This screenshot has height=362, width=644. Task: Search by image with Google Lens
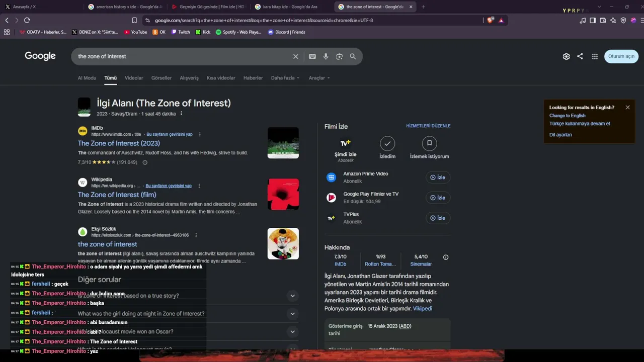(340, 56)
